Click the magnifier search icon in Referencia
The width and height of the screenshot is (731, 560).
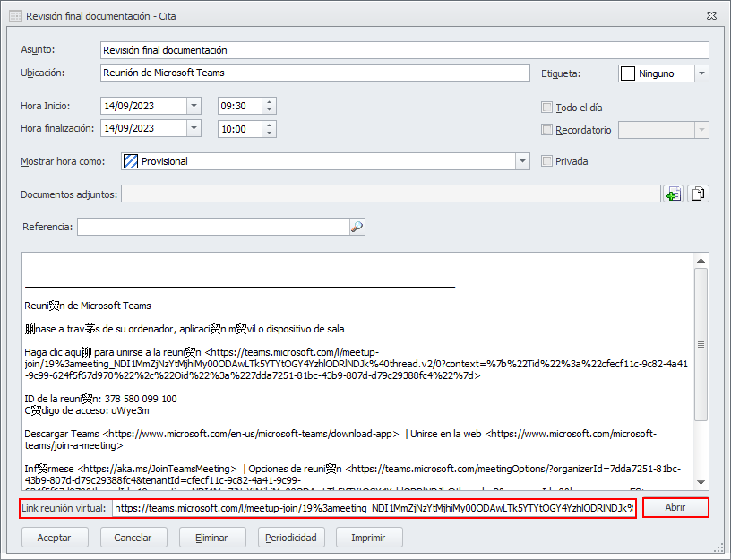tap(357, 227)
